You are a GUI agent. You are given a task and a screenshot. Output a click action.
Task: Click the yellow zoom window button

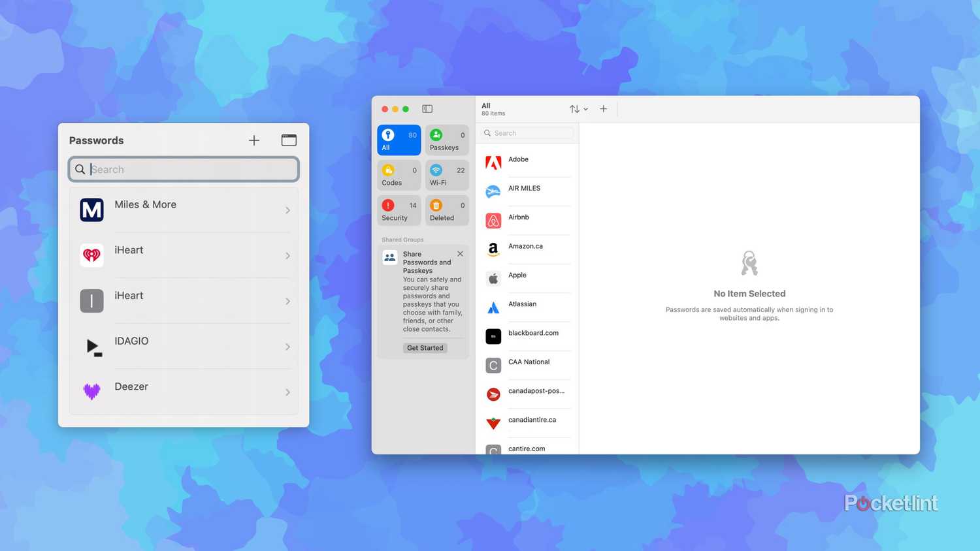click(x=395, y=109)
